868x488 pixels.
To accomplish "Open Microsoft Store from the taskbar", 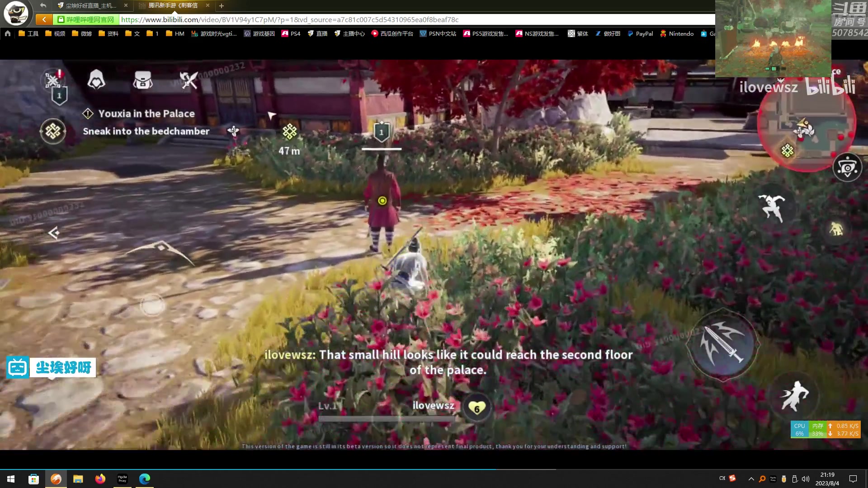I will coord(33,479).
